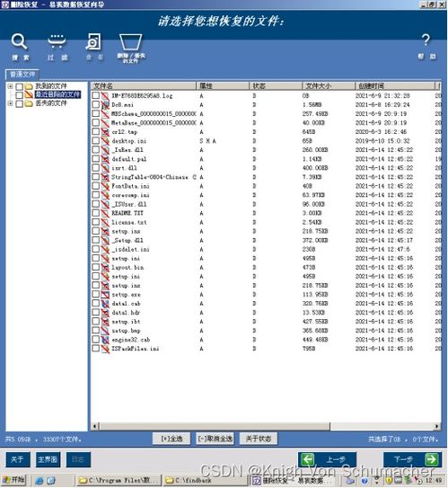448x488 pixels.
Task: Select the deleted/lost files icon
Action: pyautogui.click(x=131, y=42)
